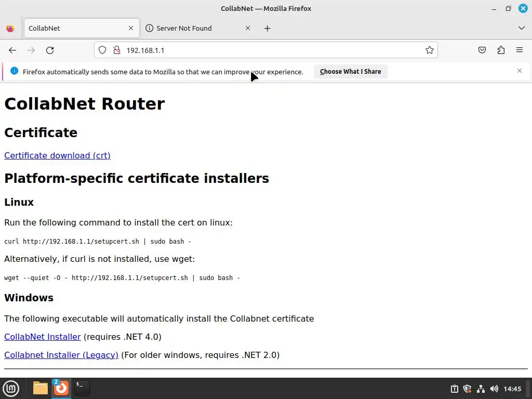Viewport: 532px width, 399px height.
Task: Expand the list all tabs chevron
Action: click(522, 28)
